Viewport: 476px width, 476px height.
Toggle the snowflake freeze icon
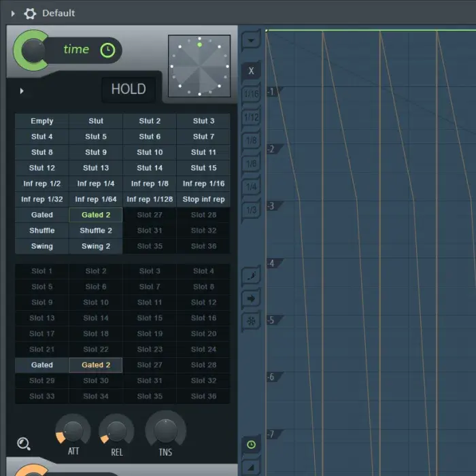tap(251, 321)
